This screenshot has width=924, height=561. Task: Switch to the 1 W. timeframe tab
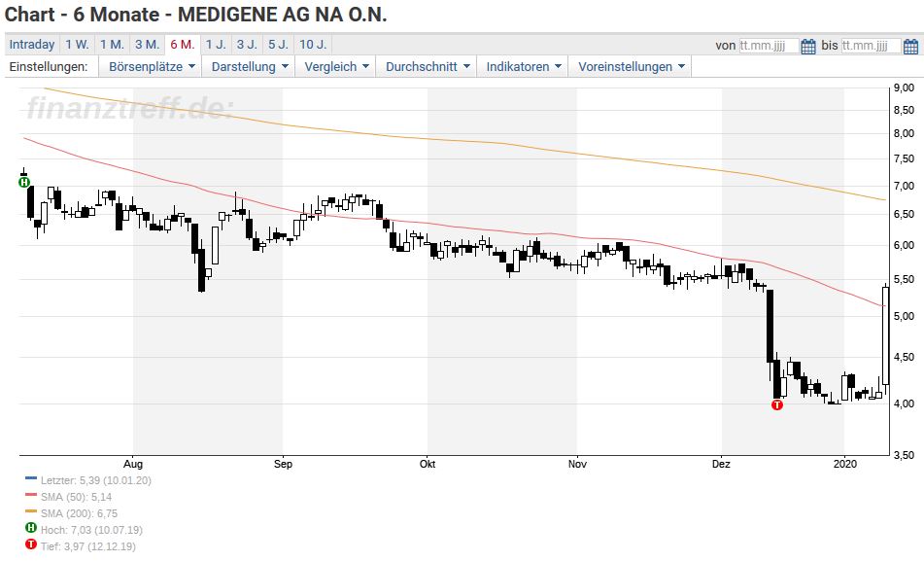pos(77,45)
